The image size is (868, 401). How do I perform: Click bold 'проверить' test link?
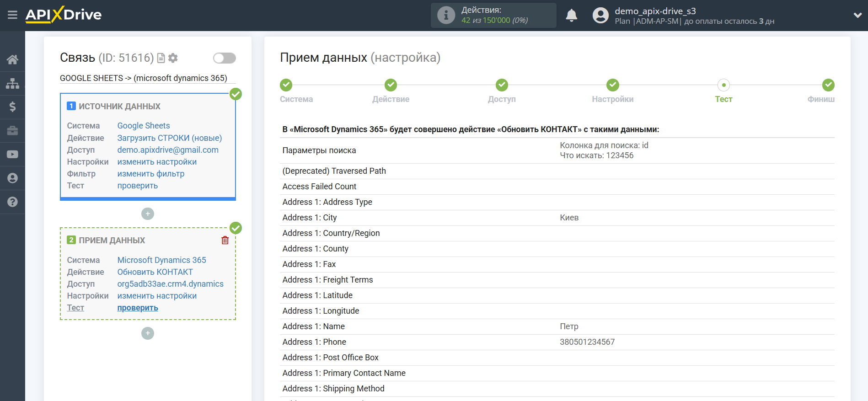pos(138,308)
